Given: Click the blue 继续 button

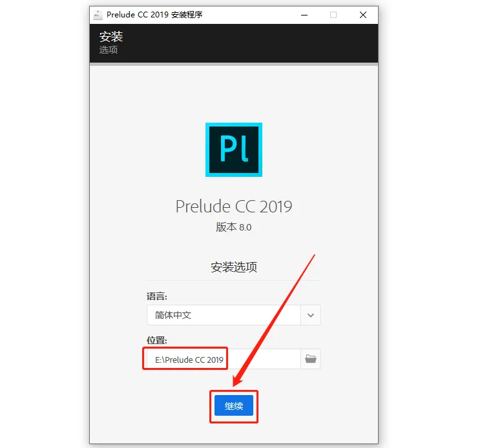Looking at the screenshot, I should point(234,405).
